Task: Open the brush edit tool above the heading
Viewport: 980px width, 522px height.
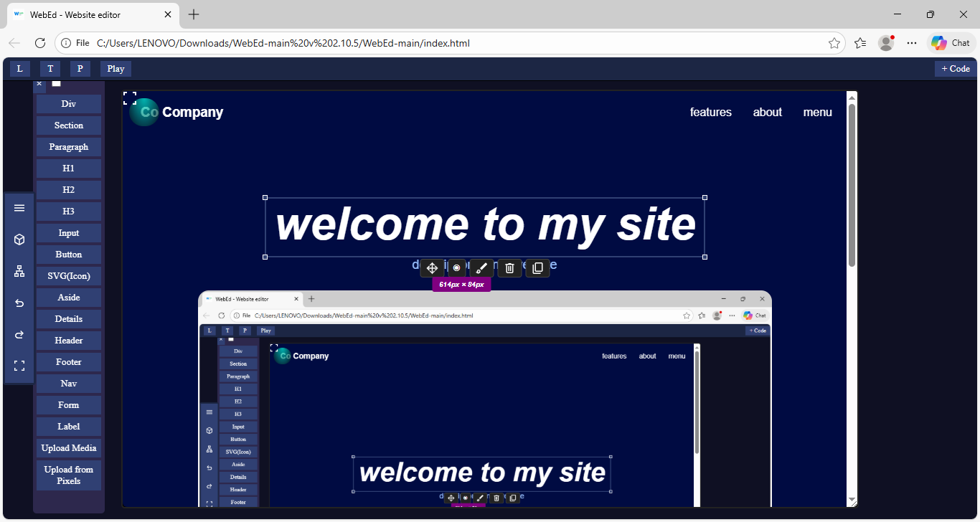Action: click(481, 267)
